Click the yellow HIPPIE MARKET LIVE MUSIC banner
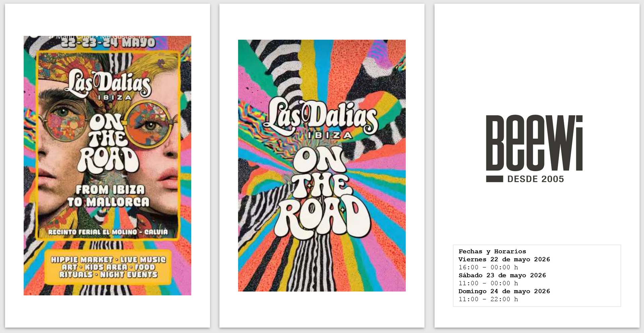The width and height of the screenshot is (644, 333). (x=108, y=267)
